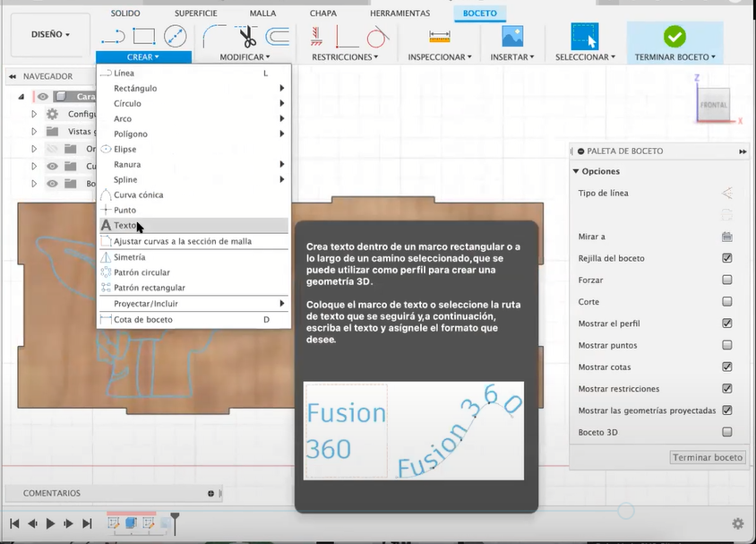Click the Measure ruler icon
Viewport: 756px width, 544px height.
439,36
